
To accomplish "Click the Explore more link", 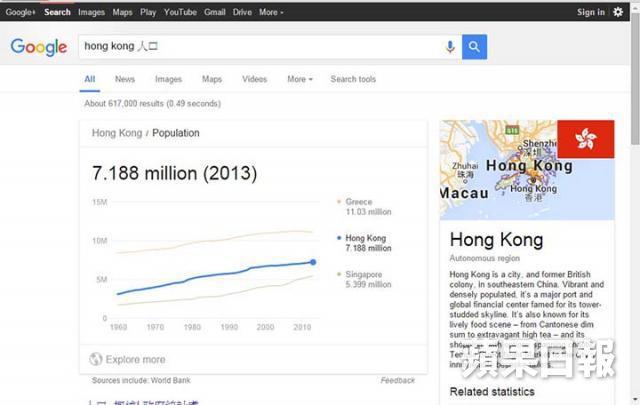I will tap(136, 359).
